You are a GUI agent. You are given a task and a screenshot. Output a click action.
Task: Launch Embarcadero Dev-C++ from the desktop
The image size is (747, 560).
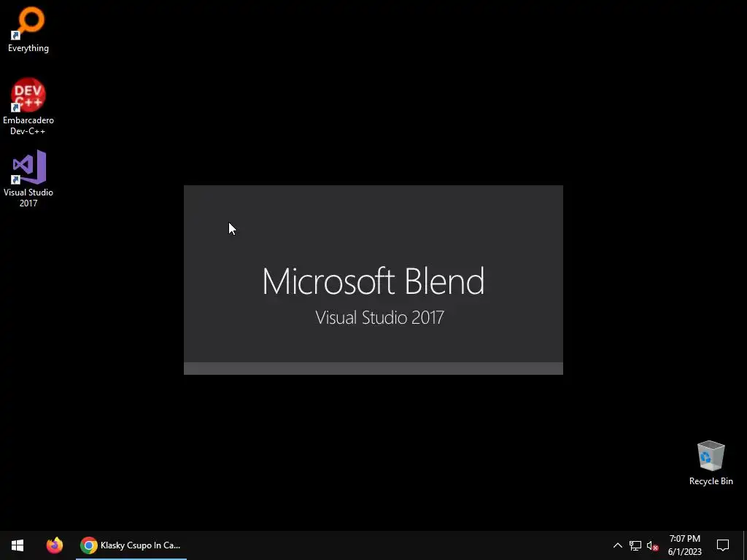pyautogui.click(x=28, y=106)
